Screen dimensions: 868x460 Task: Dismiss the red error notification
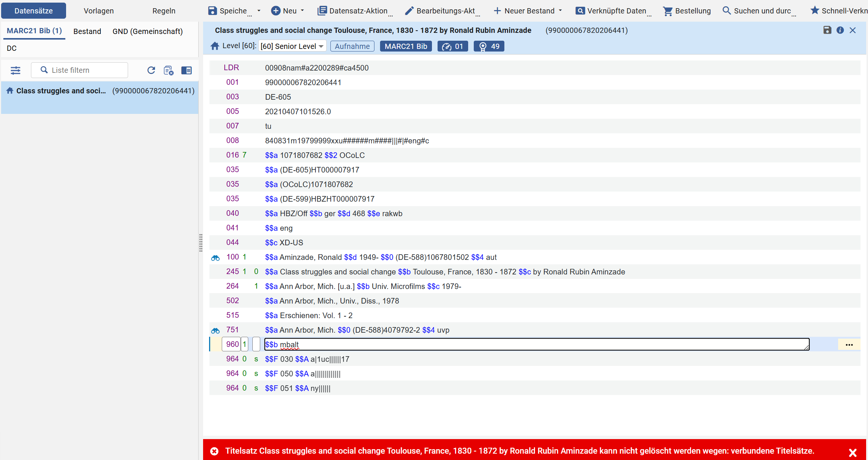[853, 453]
